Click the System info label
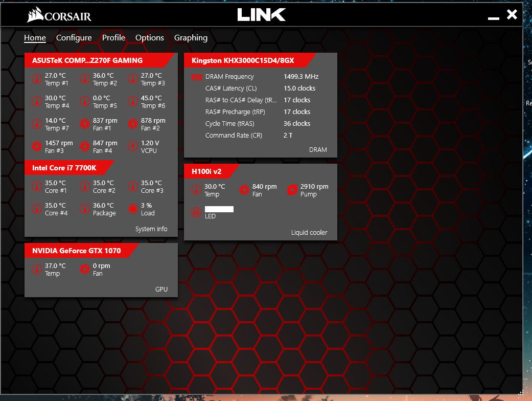Screen dimensions: 532x401 (x=151, y=229)
